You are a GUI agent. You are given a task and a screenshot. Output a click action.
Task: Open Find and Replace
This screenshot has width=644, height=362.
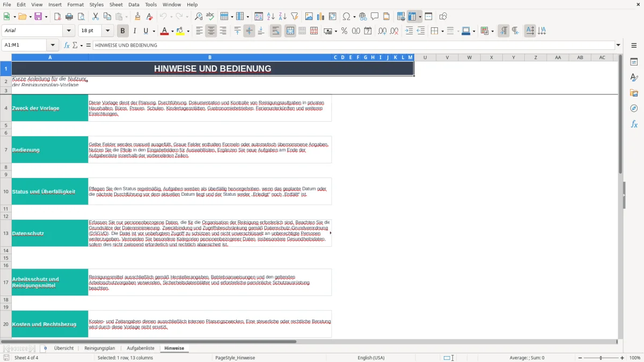point(199,17)
